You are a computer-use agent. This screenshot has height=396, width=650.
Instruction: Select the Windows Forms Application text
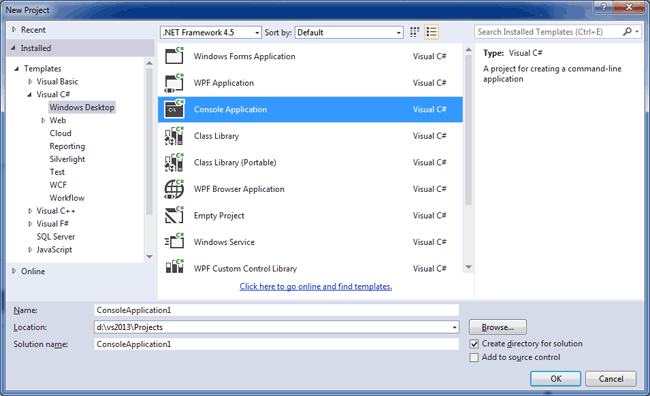[245, 56]
